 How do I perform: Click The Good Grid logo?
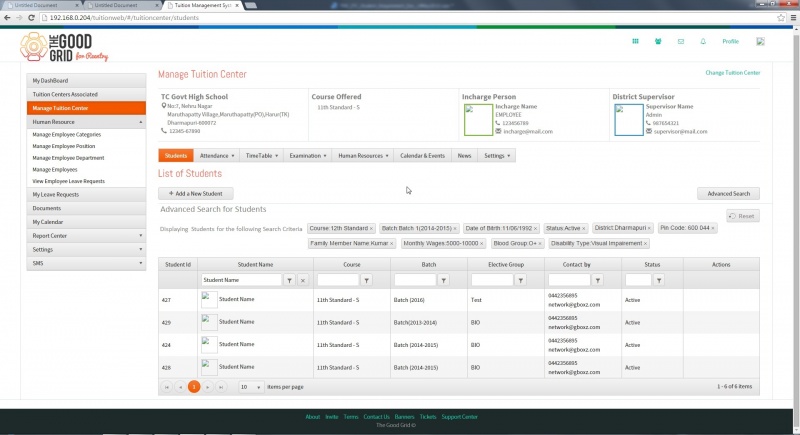(x=64, y=47)
